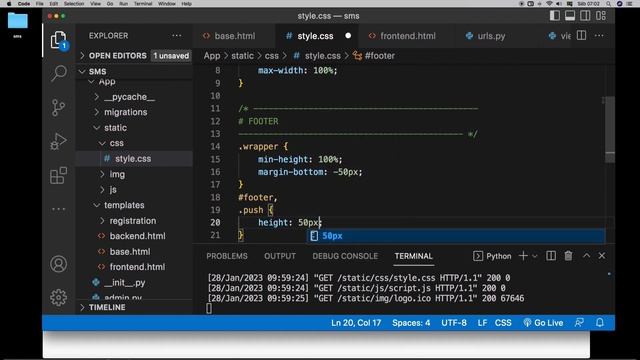The height and width of the screenshot is (360, 640).
Task: Open frontend.html in file tree
Action: (134, 267)
